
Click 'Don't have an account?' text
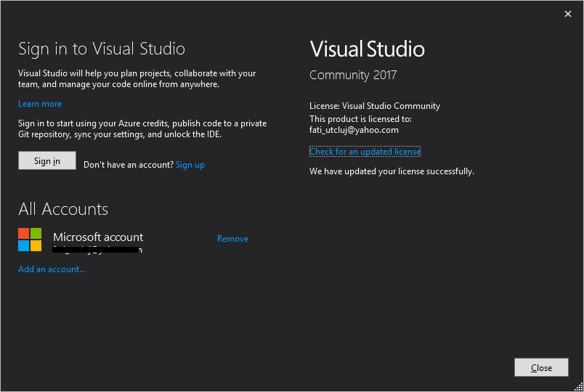click(x=129, y=165)
